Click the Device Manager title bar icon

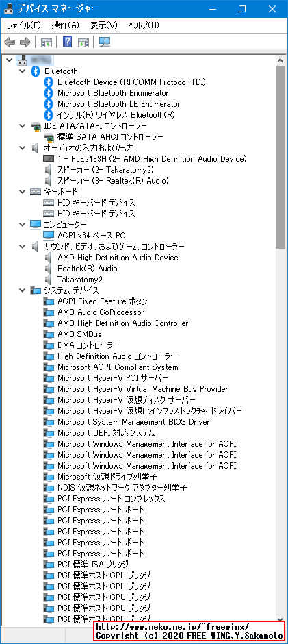(9, 9)
